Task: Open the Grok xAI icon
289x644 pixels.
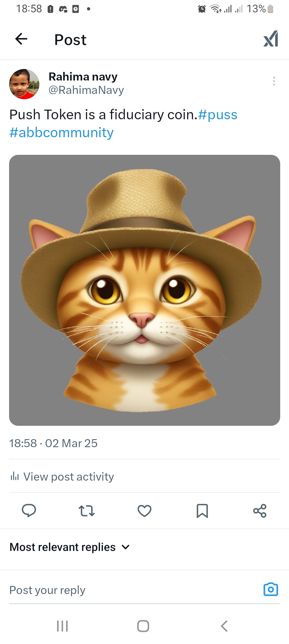Action: click(x=271, y=39)
